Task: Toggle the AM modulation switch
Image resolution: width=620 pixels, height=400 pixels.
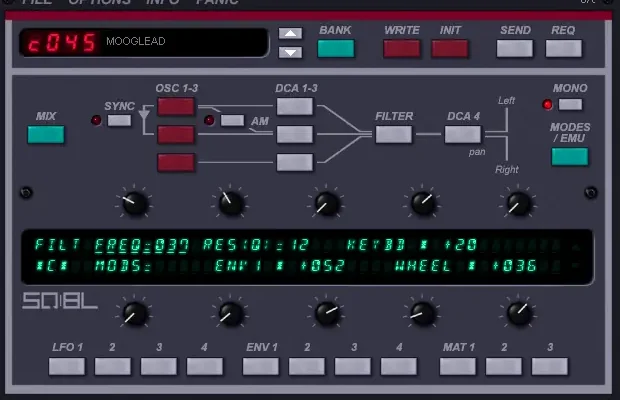Action: click(232, 120)
